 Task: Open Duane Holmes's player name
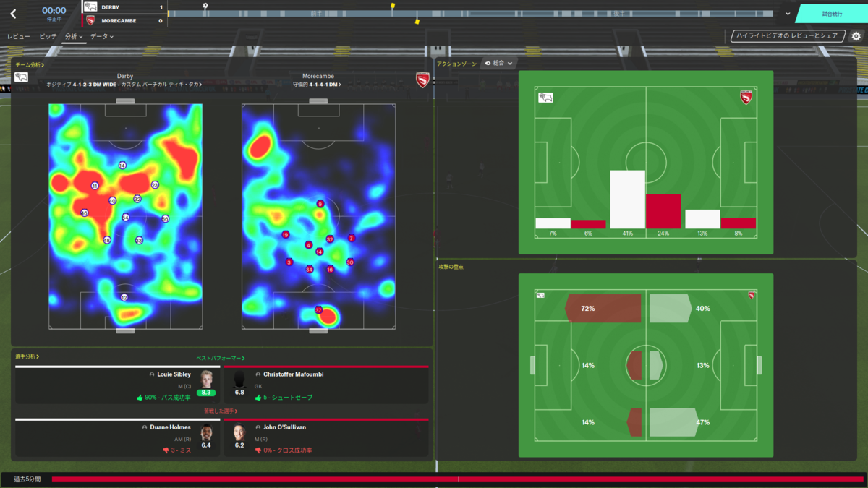pyautogui.click(x=170, y=427)
